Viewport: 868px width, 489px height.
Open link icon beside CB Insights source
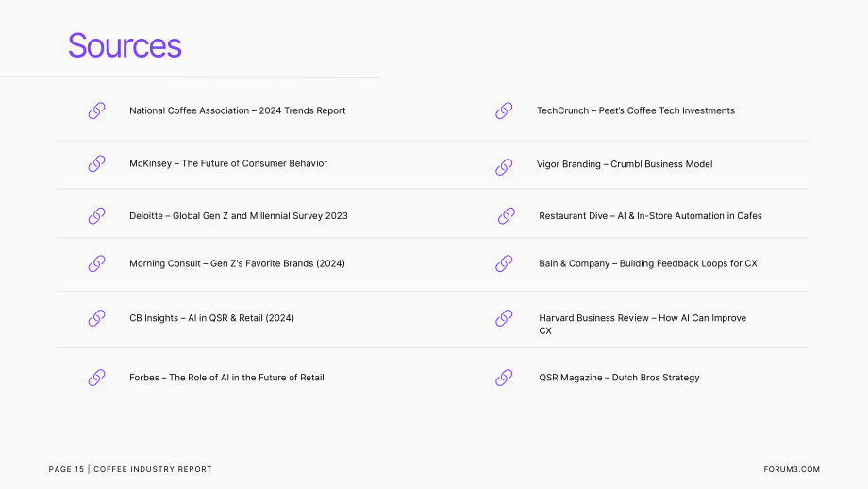tap(97, 318)
